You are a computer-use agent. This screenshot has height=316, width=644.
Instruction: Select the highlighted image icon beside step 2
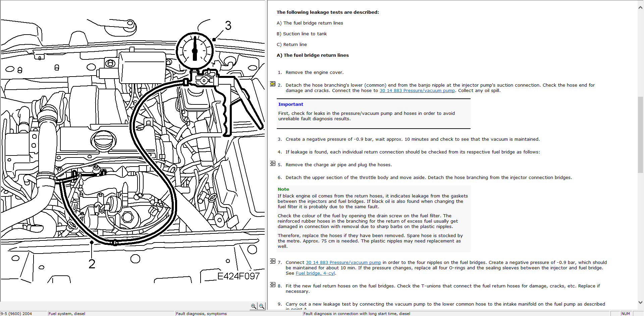[x=273, y=84]
